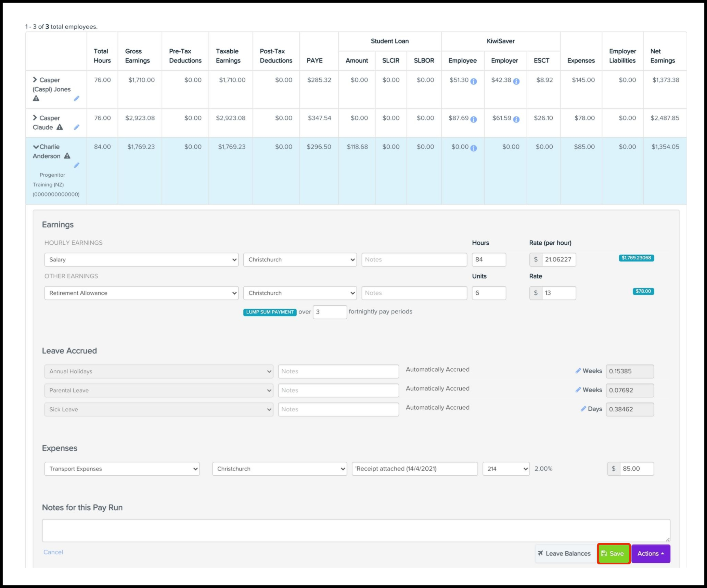Click info icon beside $61.59 KiwiSaver Employer
Screen dimensions: 707x588
pyautogui.click(x=516, y=119)
